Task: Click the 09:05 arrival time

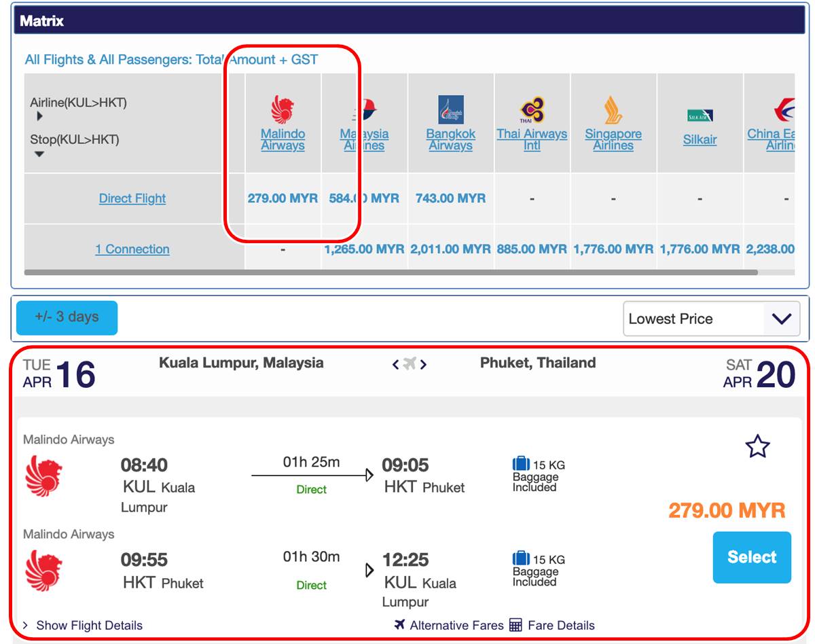Action: pos(405,465)
